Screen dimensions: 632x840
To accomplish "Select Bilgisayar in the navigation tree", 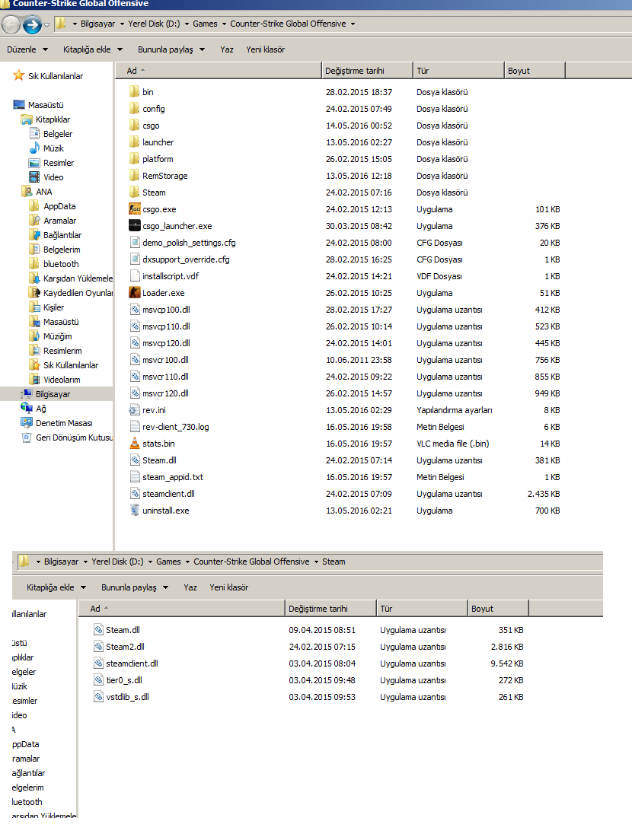I will point(53,394).
